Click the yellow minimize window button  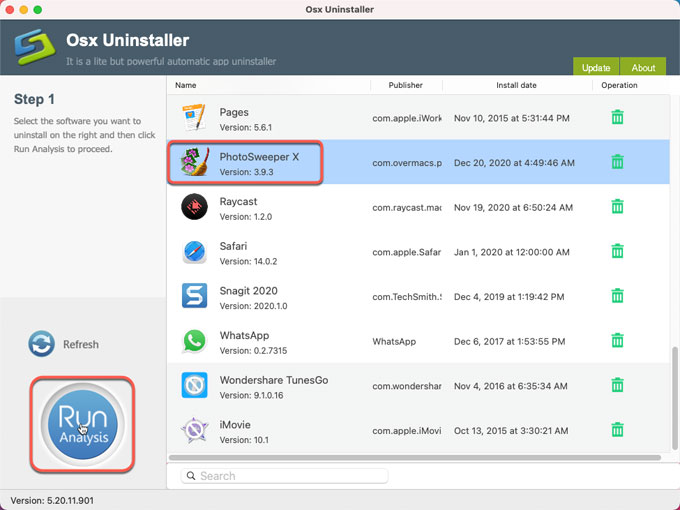click(x=24, y=10)
